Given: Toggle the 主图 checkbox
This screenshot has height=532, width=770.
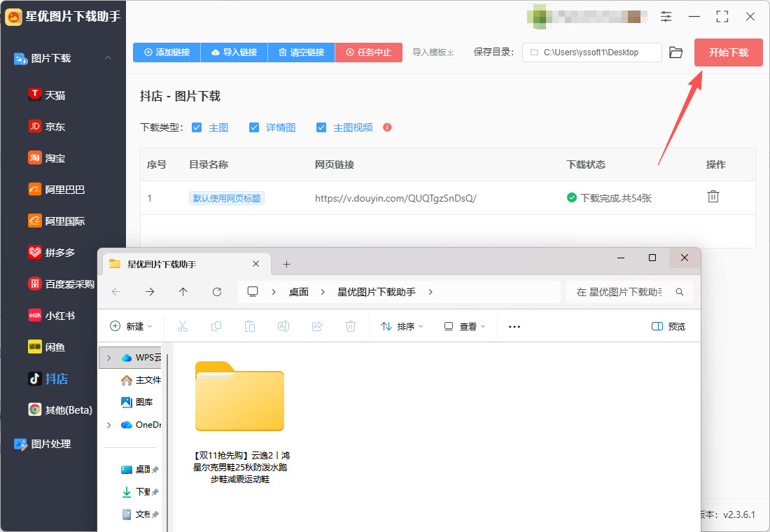Looking at the screenshot, I should point(197,127).
